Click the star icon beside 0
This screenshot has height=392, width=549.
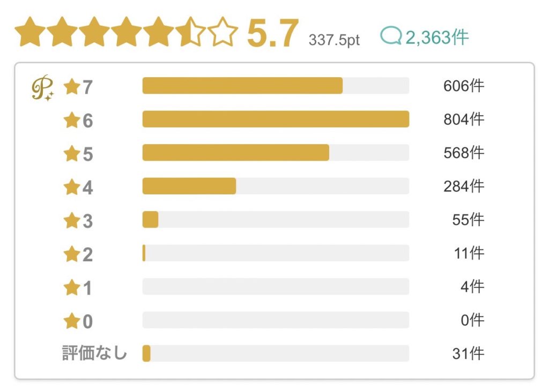72,321
